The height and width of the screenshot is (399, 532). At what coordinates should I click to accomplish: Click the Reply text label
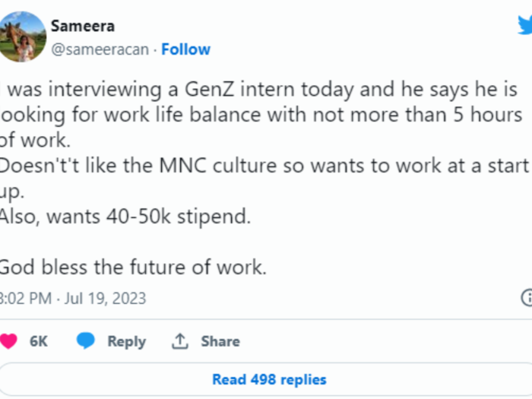point(127,342)
